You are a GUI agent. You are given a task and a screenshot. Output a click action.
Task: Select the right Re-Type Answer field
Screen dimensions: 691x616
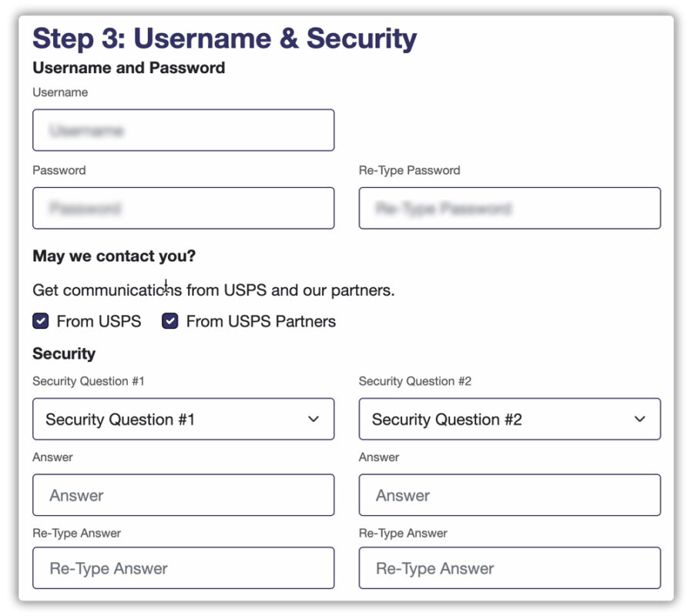pyautogui.click(x=509, y=567)
